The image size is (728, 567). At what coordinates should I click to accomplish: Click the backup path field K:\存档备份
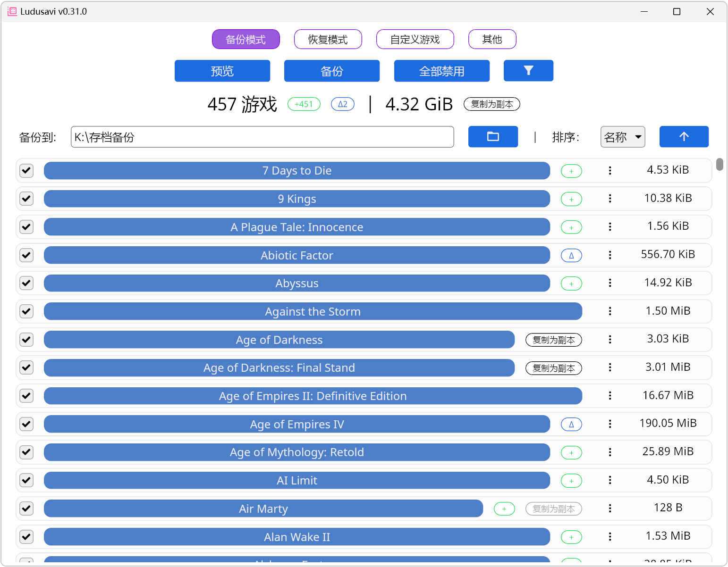tap(262, 137)
